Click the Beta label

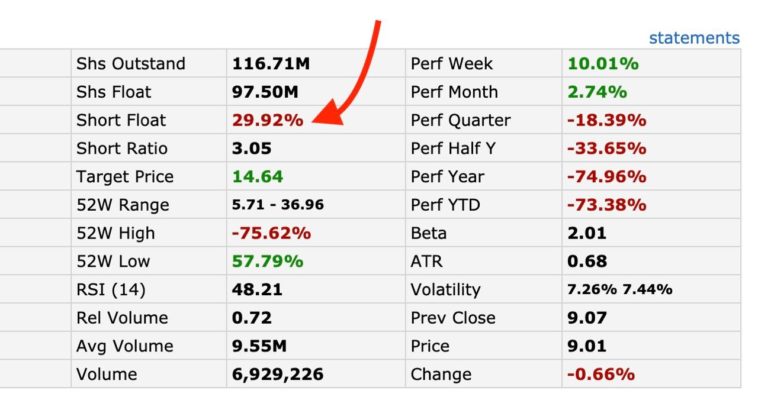[x=430, y=233]
